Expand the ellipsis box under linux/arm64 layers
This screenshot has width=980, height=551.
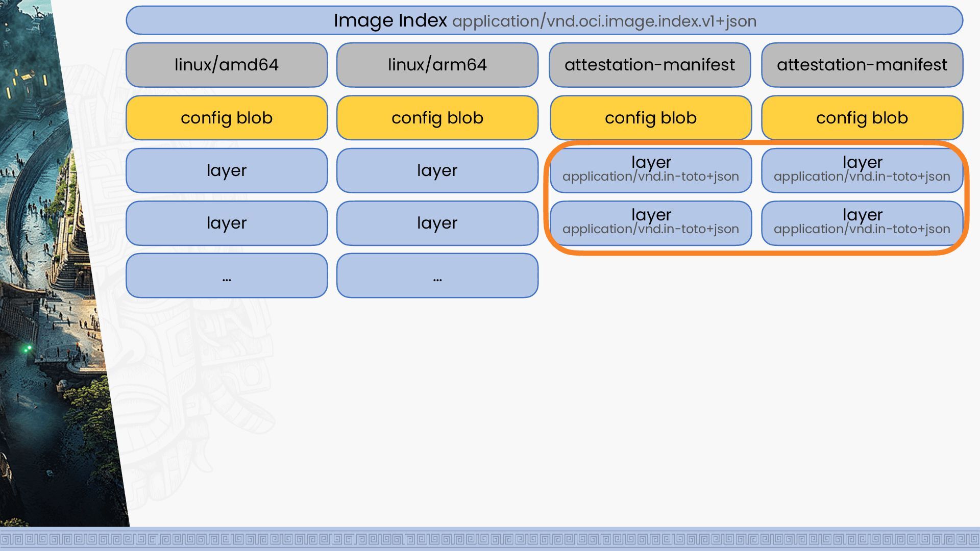coord(437,275)
